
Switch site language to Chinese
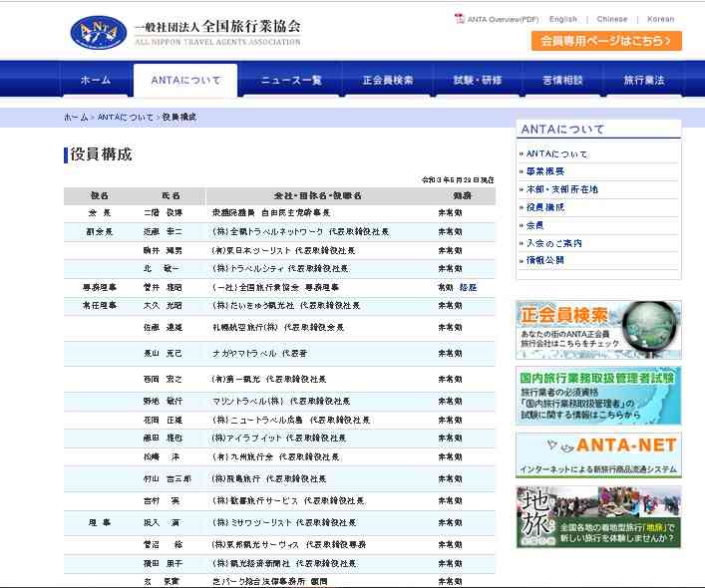612,19
